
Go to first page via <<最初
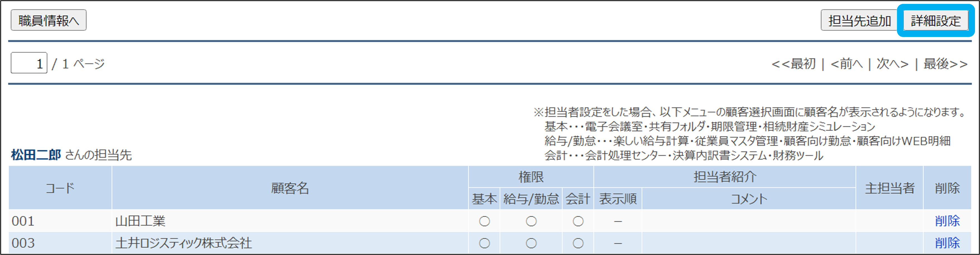794,64
